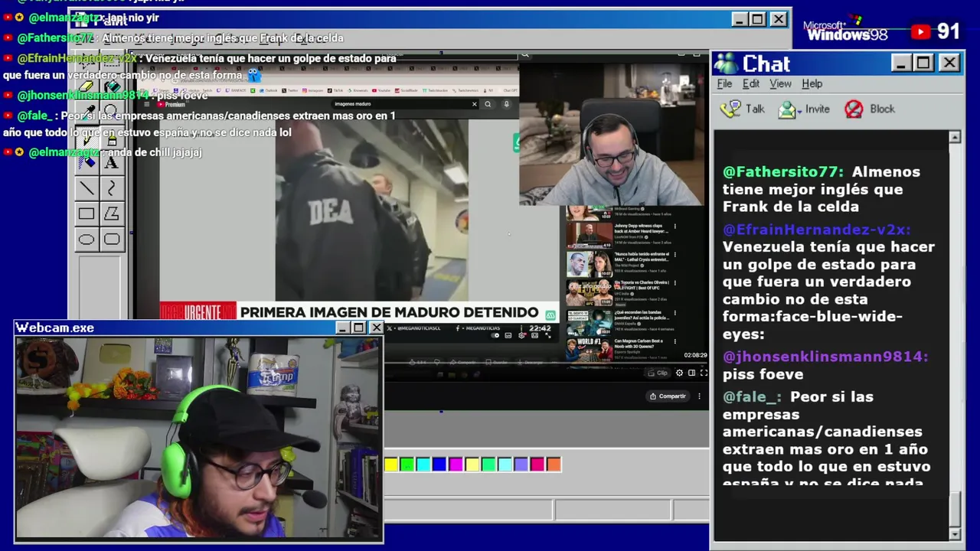Clear the YouTube search box with X
980x551 pixels.
[475, 104]
